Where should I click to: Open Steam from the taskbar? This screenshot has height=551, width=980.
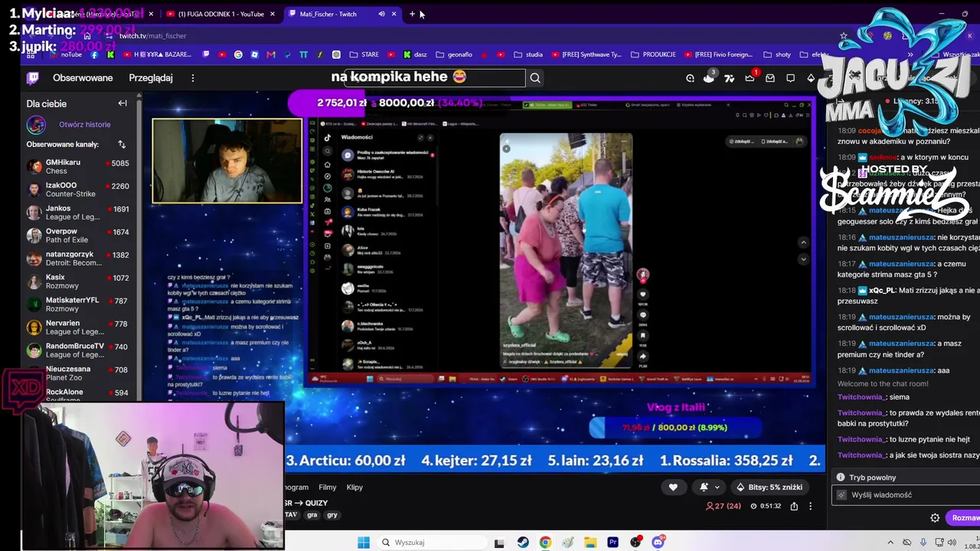[x=523, y=543]
